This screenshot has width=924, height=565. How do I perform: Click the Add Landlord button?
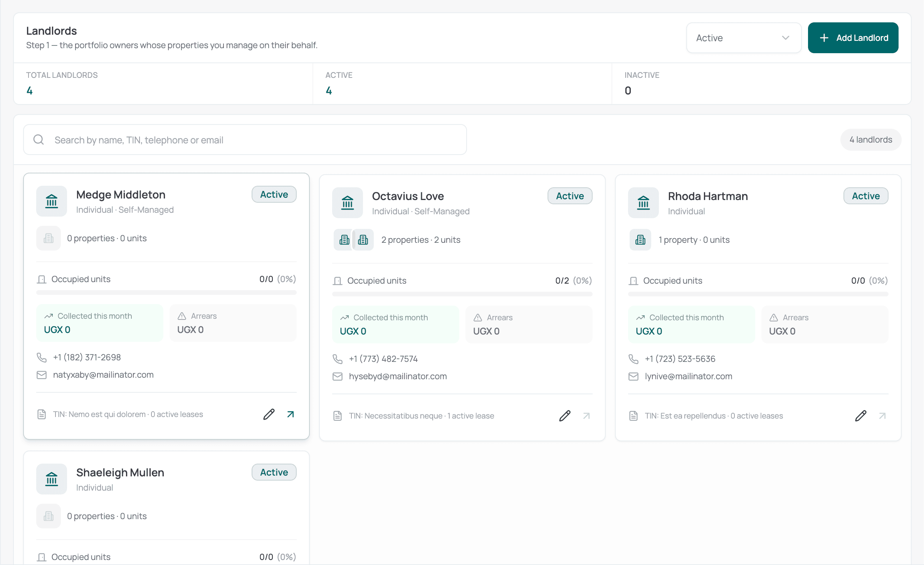point(853,38)
